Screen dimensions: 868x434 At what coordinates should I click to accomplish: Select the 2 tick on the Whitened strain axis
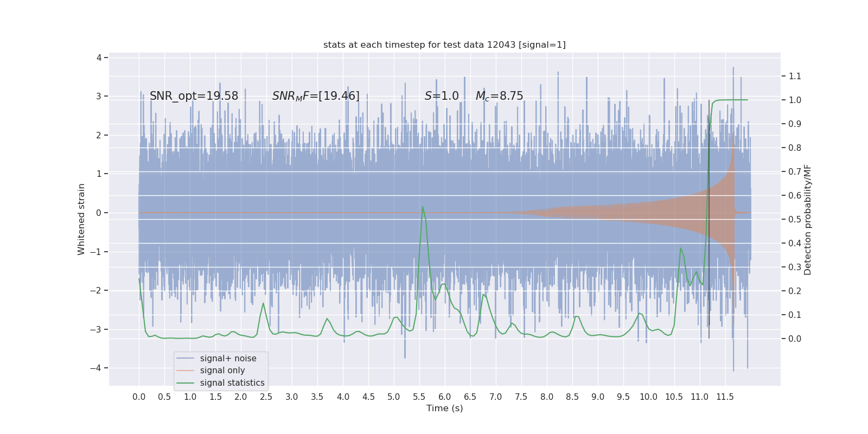(x=99, y=135)
